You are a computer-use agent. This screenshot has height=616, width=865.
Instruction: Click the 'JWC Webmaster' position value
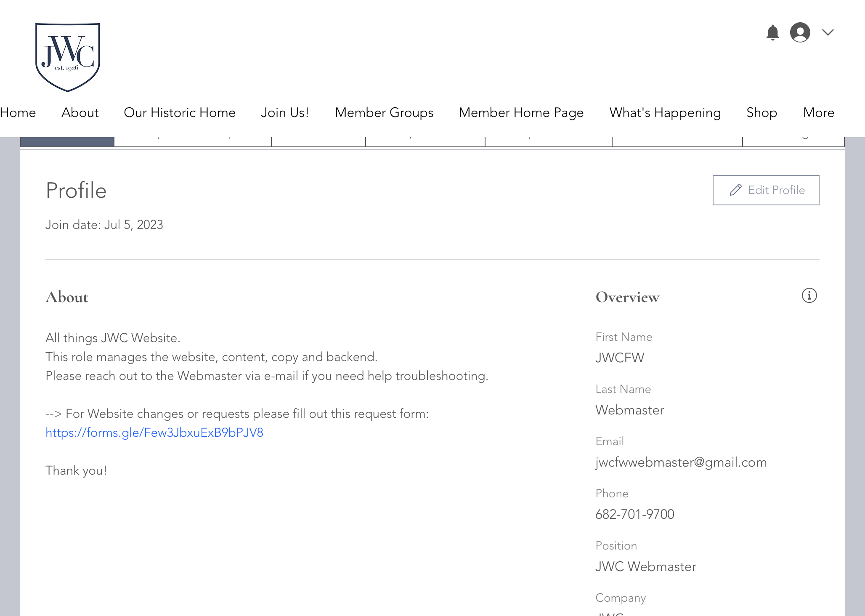pos(646,566)
